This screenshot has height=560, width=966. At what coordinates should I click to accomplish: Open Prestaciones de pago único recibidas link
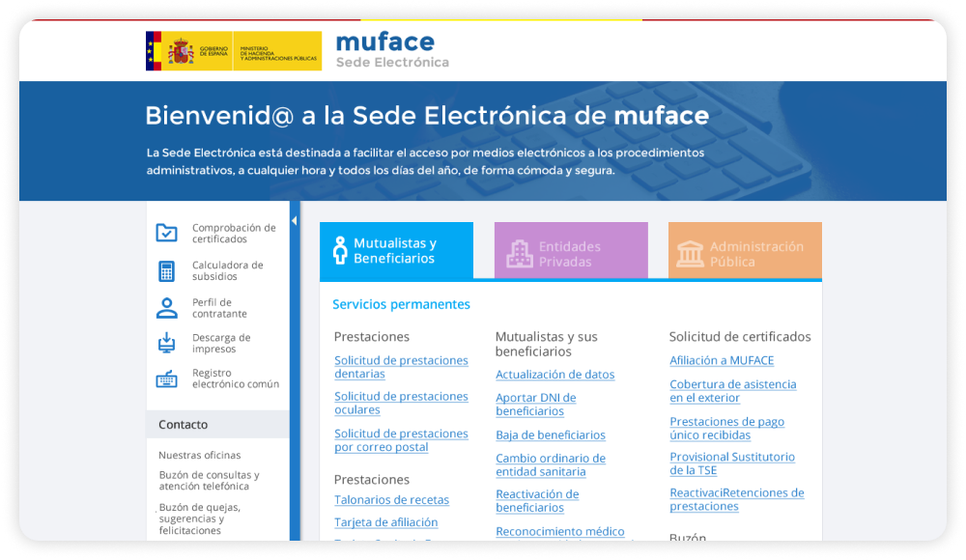pyautogui.click(x=727, y=428)
